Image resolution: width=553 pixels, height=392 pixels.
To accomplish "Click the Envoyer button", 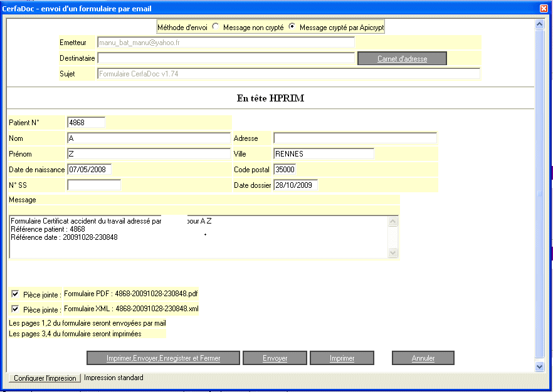I will click(x=275, y=358).
